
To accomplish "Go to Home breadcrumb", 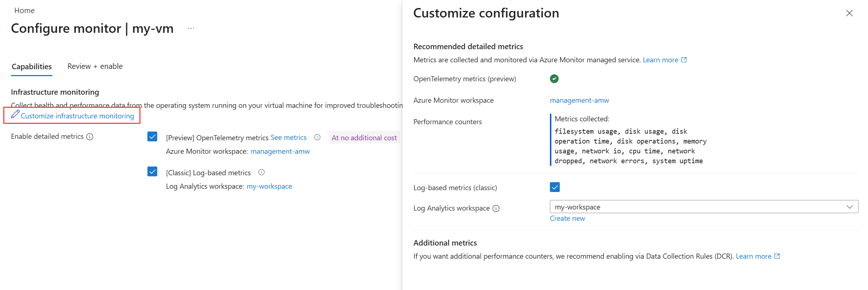I will tap(24, 11).
